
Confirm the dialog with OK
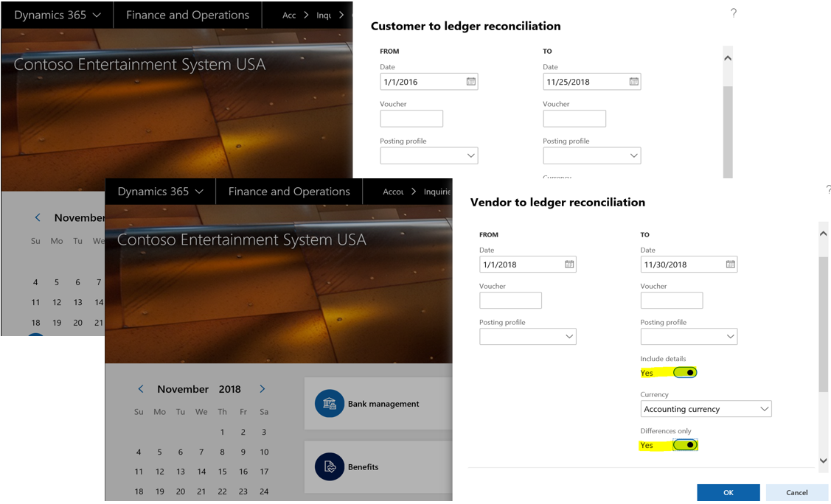click(728, 492)
